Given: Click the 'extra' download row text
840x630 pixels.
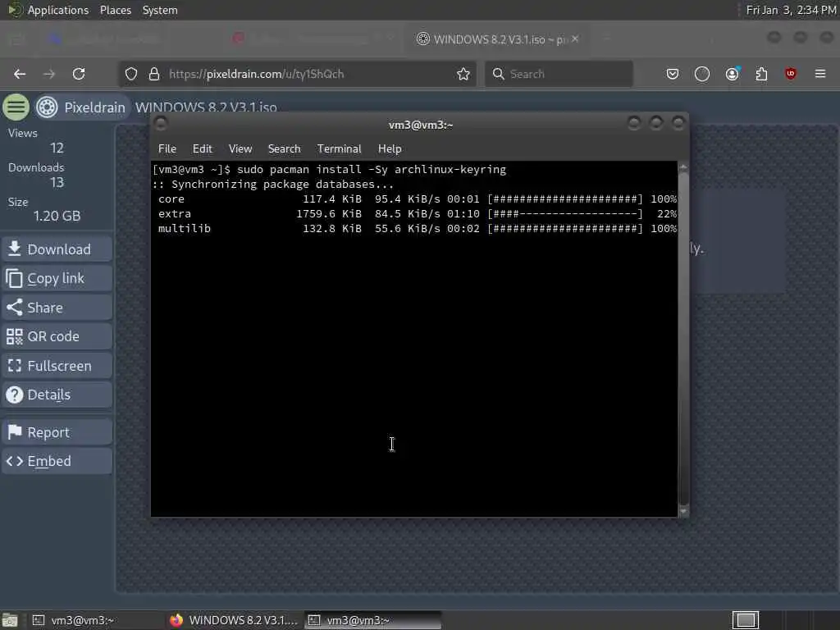Looking at the screenshot, I should click(175, 214).
